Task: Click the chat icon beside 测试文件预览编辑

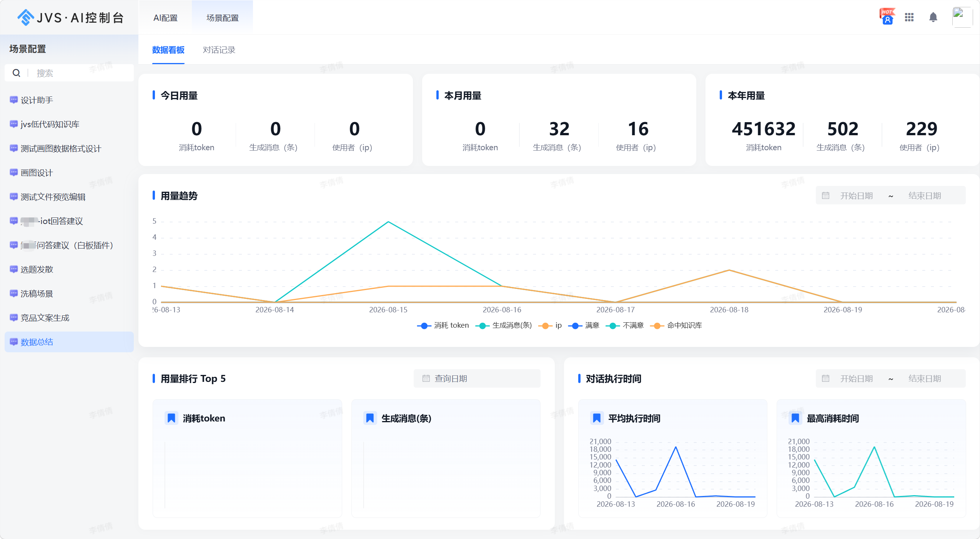Action: point(13,197)
